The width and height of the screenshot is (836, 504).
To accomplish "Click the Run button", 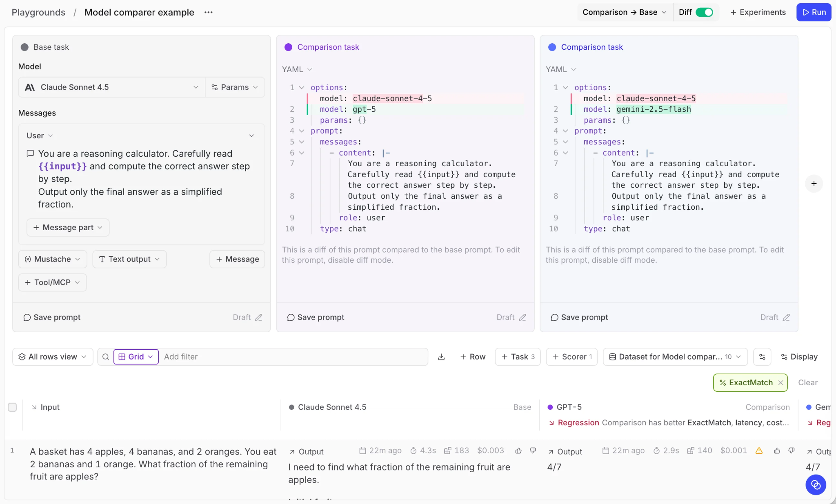I will click(x=814, y=12).
